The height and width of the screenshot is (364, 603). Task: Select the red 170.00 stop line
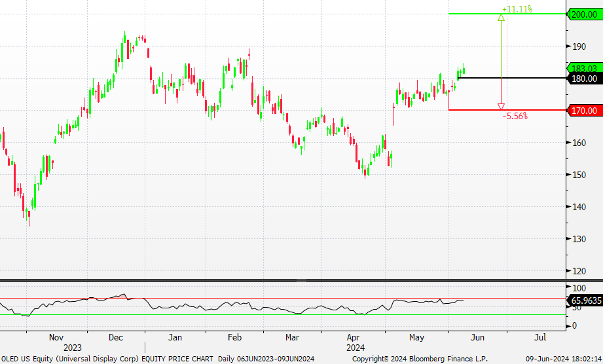point(507,110)
